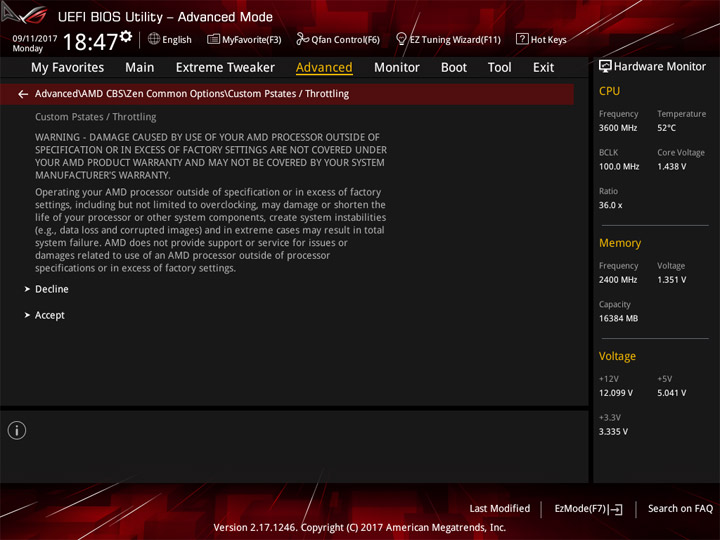Screen dimensions: 720x540
Task: Click Capacity 16384 MB value
Action: (x=618, y=318)
